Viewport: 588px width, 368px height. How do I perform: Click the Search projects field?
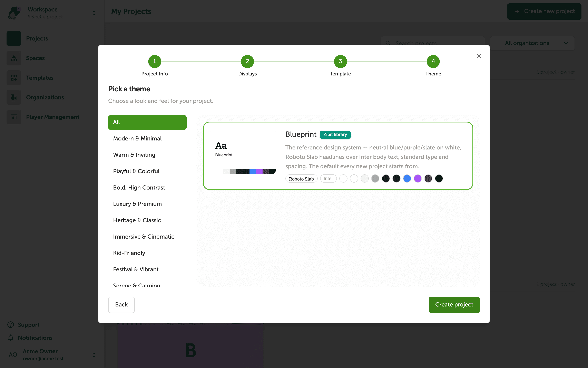tap(433, 43)
